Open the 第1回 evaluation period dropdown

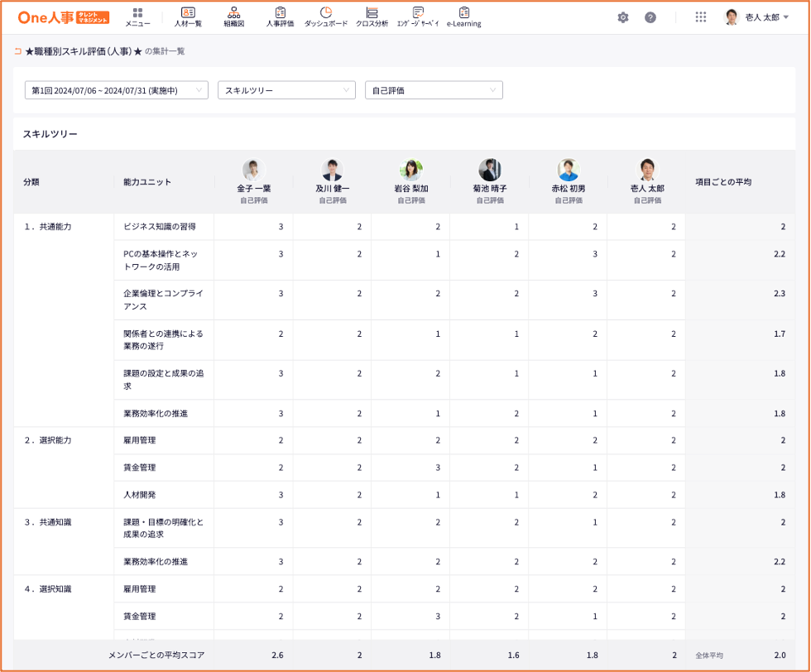(117, 90)
